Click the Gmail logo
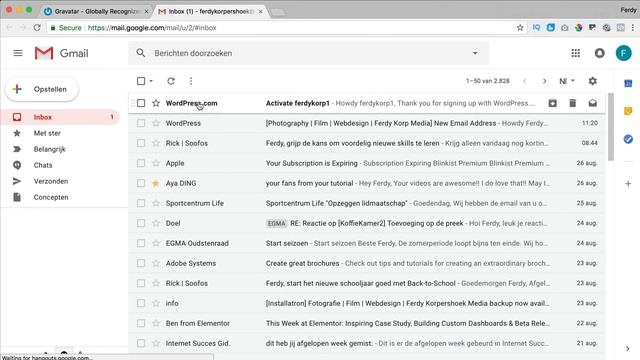 (x=62, y=53)
